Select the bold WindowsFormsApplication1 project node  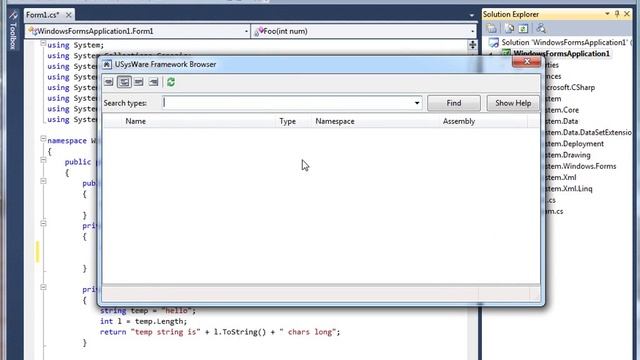[561, 53]
